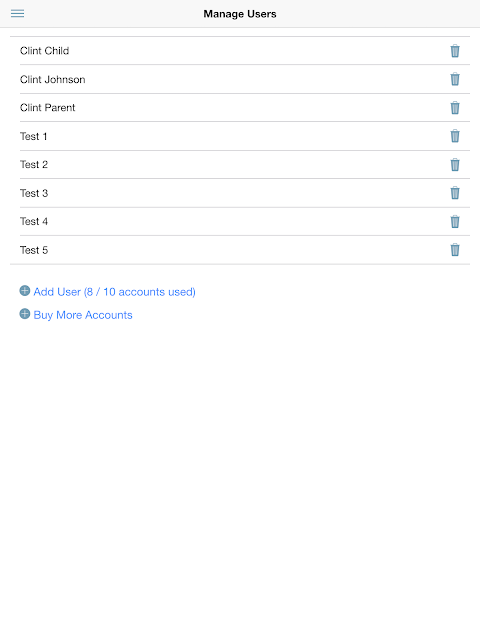Select the Clint Johnson user row
The height and width of the screenshot is (640, 480).
pyautogui.click(x=245, y=79)
